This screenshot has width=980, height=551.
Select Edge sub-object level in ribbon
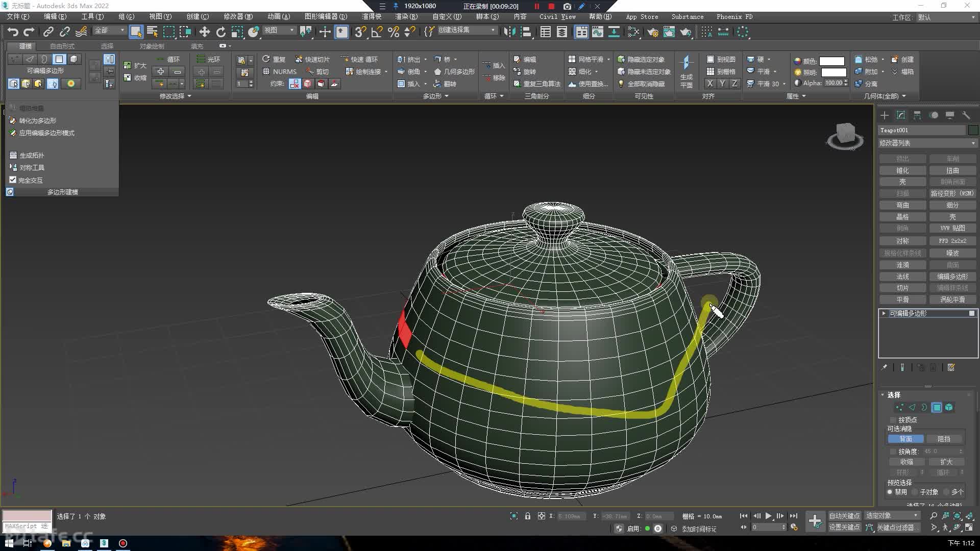pyautogui.click(x=30, y=59)
